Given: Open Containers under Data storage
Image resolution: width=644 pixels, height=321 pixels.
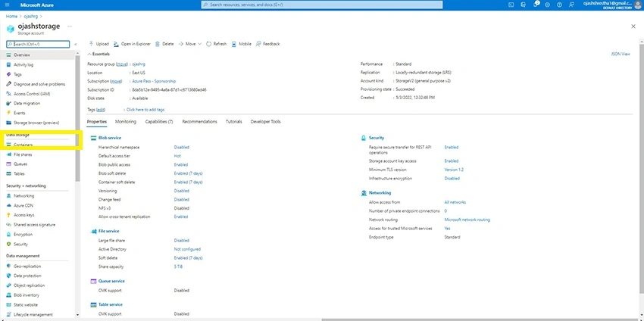Looking at the screenshot, I should pos(23,145).
